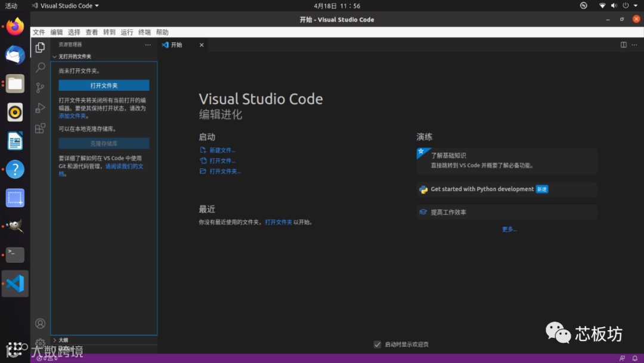Open the 转到 menu

(x=109, y=32)
